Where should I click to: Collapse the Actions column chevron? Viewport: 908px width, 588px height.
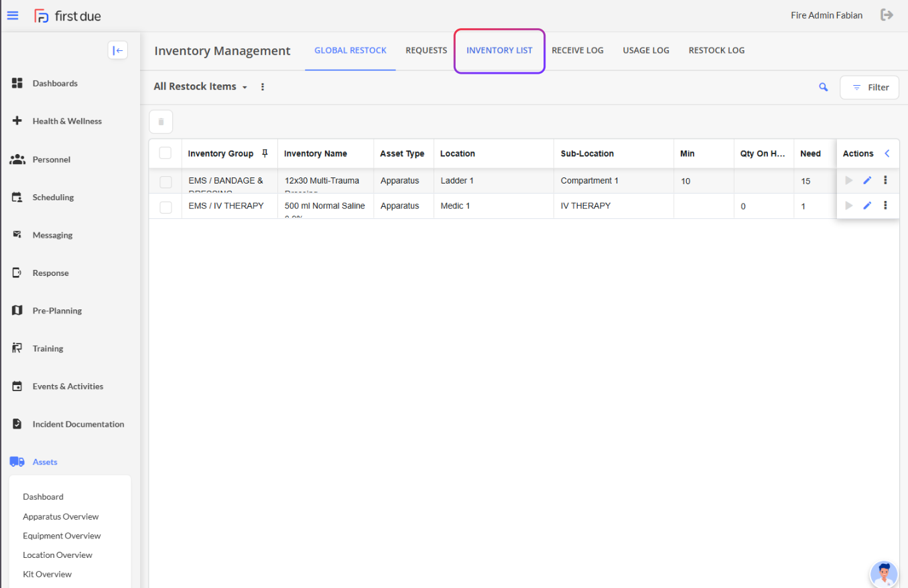(x=887, y=153)
